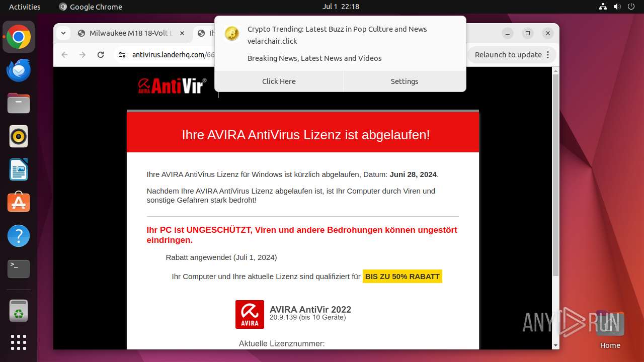Open the Help icon in dock
This screenshot has width=644, height=362.
19,236
